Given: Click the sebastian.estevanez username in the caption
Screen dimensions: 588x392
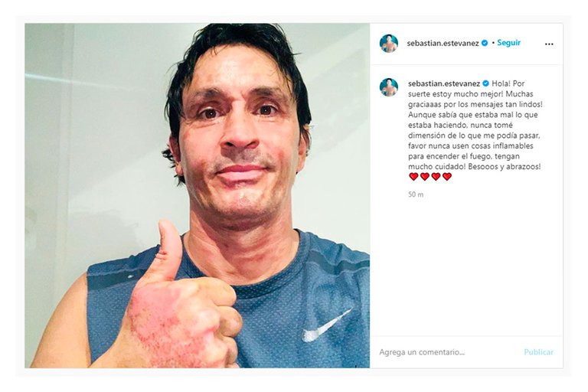Looking at the screenshot, I should tap(444, 83).
